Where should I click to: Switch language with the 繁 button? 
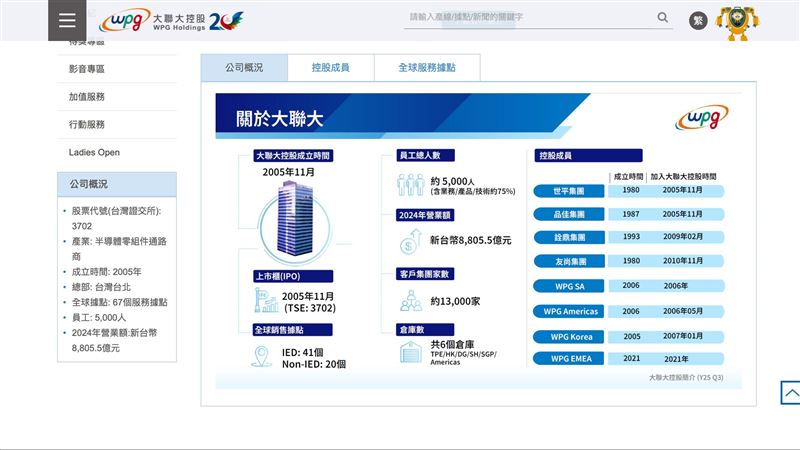point(698,20)
